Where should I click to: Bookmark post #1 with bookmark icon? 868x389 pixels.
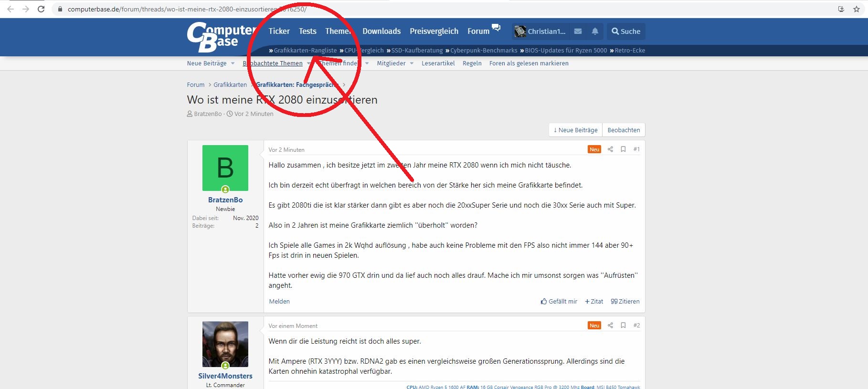pyautogui.click(x=623, y=149)
